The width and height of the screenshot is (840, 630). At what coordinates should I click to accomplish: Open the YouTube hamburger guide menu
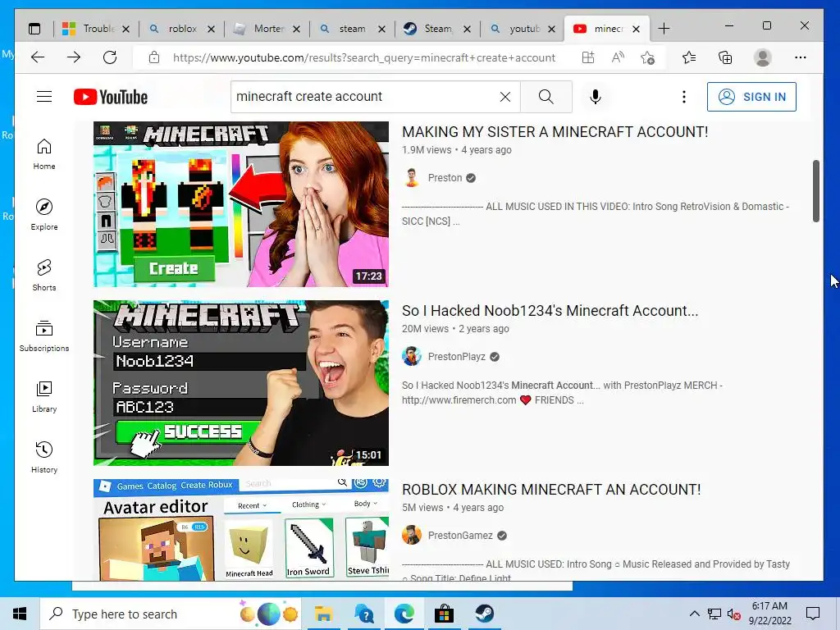point(44,97)
